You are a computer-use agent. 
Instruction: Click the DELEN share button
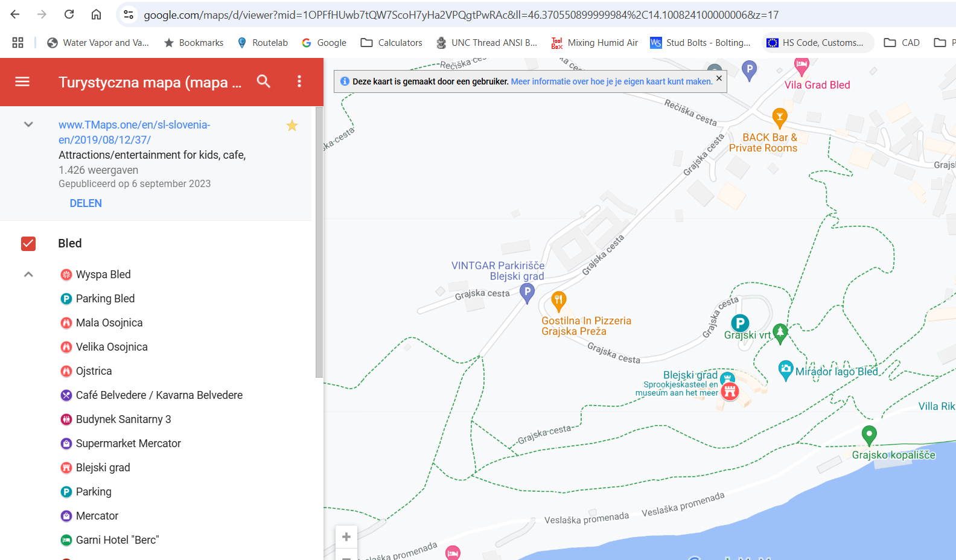(86, 203)
